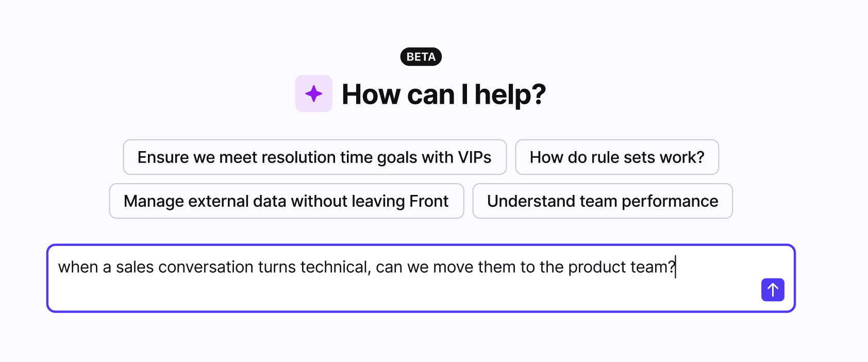Image resolution: width=868 pixels, height=362 pixels.
Task: Select the "Understand team performance" suggestion
Action: click(x=602, y=201)
